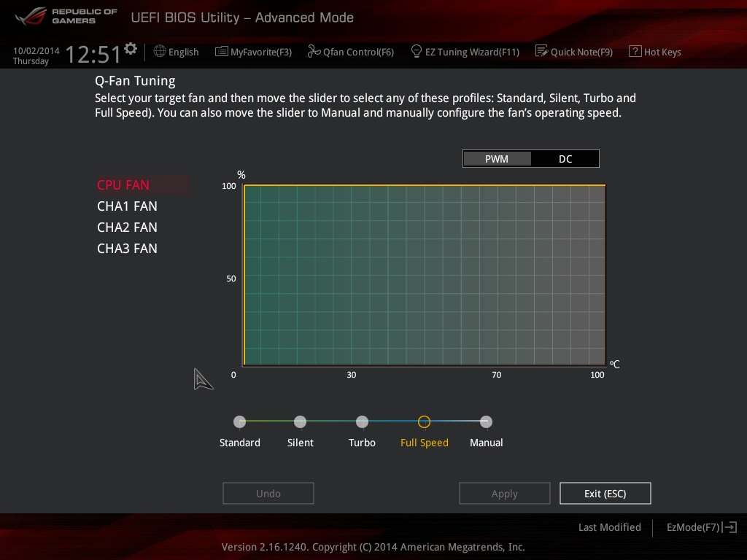Open Quick Note(F9) label
Screen dimensions: 747x560
[x=581, y=52]
